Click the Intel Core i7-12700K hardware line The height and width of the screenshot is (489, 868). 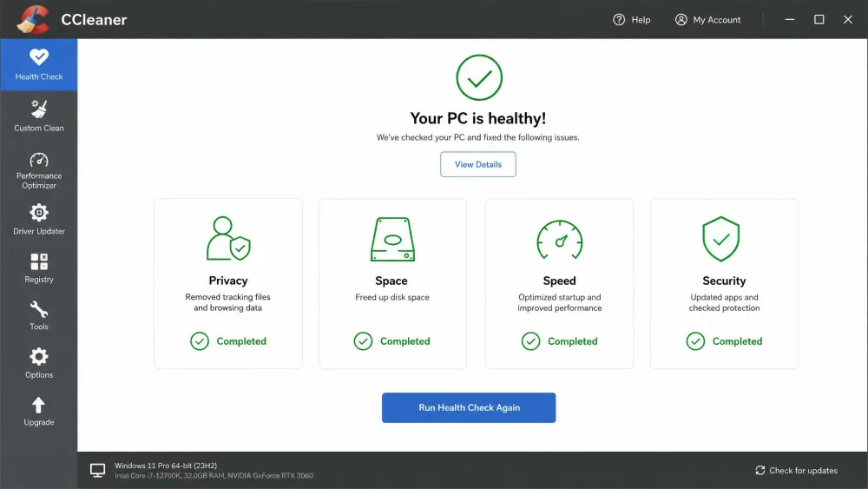click(x=214, y=476)
